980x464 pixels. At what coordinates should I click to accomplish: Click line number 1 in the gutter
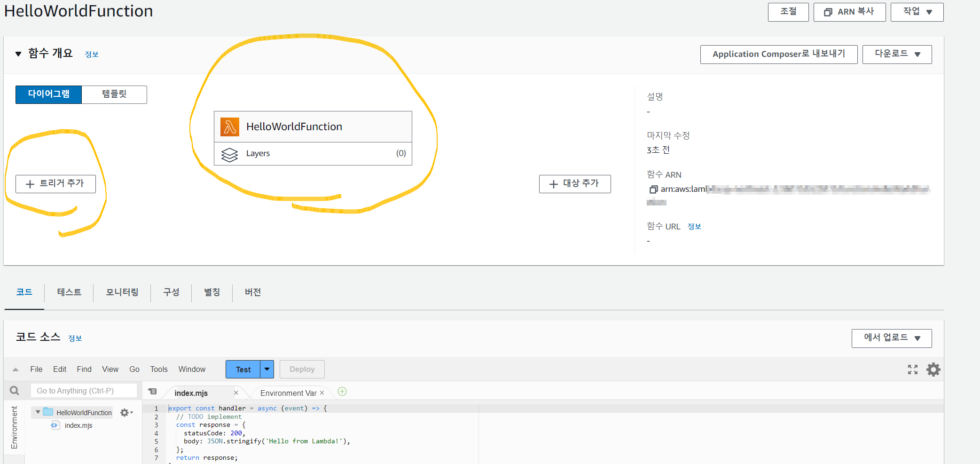157,409
